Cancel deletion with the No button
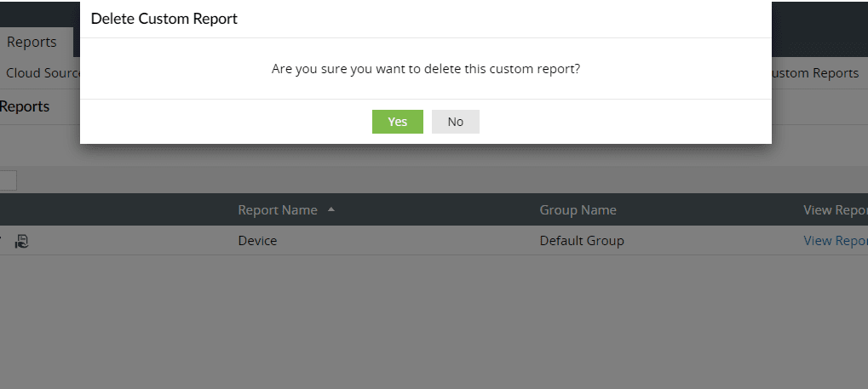The width and height of the screenshot is (868, 389). [455, 122]
